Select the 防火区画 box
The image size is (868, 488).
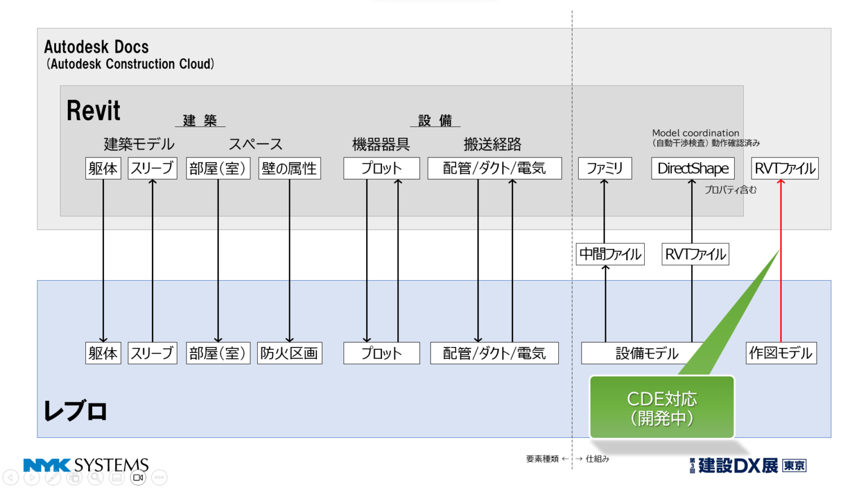[289, 353]
